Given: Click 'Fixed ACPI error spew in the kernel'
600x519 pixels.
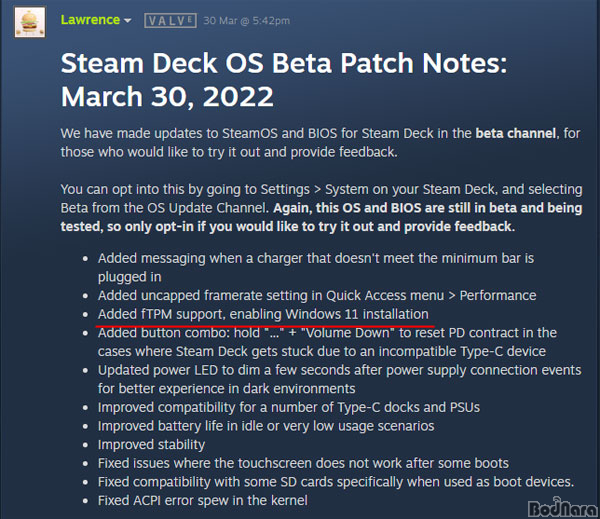Looking at the screenshot, I should (203, 501).
